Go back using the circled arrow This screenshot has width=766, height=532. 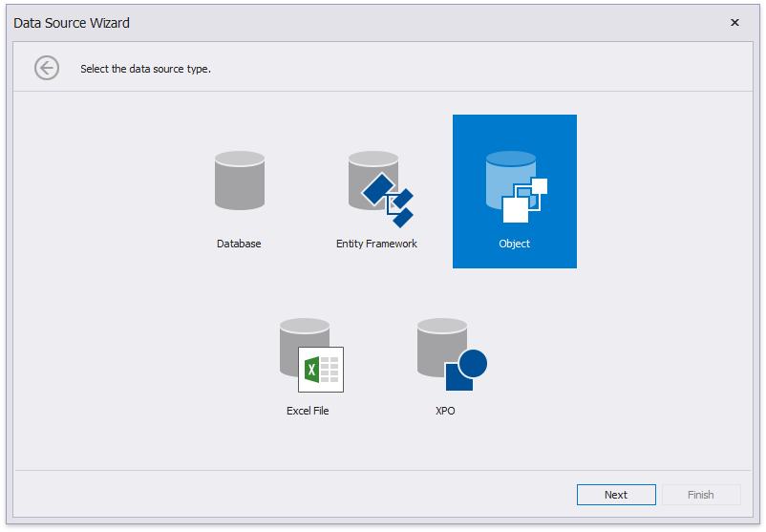(47, 68)
